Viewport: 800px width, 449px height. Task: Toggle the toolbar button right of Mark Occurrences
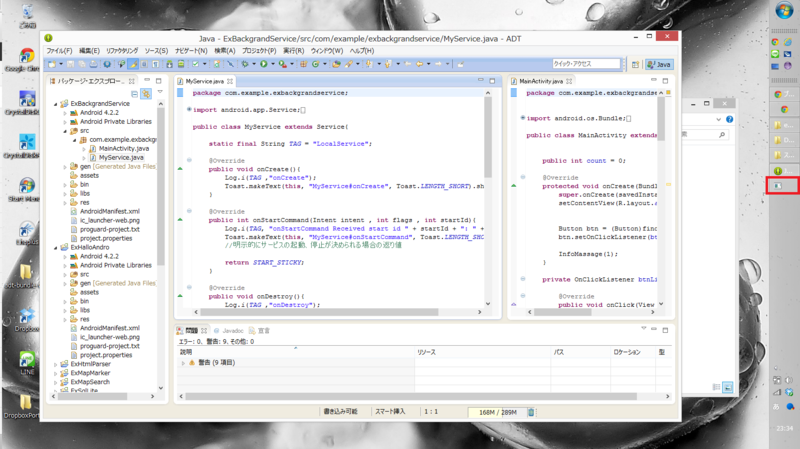point(144,64)
